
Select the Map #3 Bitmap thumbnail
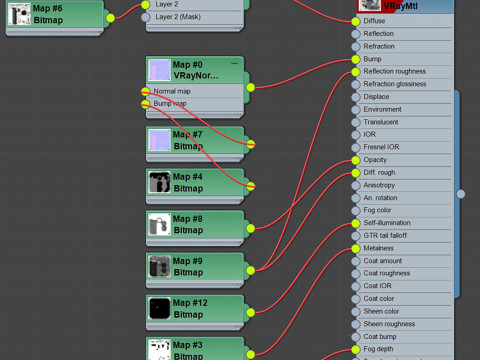coord(159,349)
